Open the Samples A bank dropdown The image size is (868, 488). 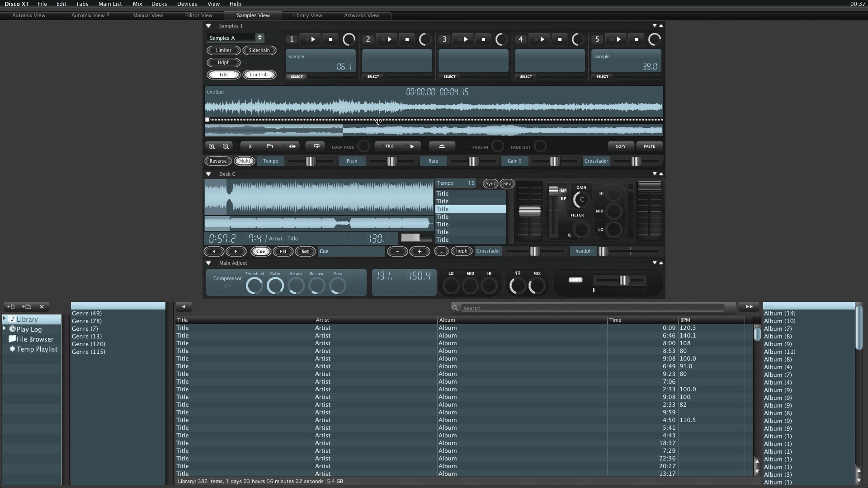(x=259, y=38)
